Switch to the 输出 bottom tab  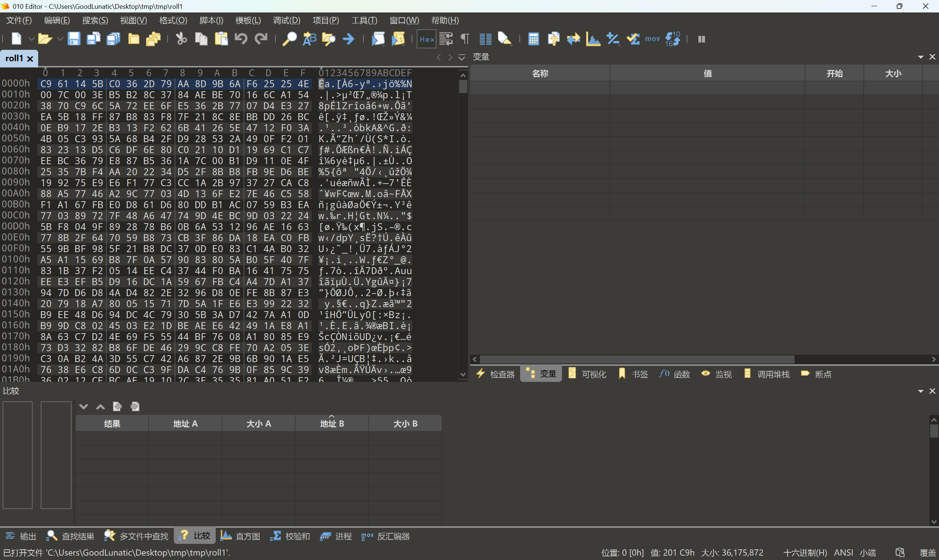coord(21,536)
